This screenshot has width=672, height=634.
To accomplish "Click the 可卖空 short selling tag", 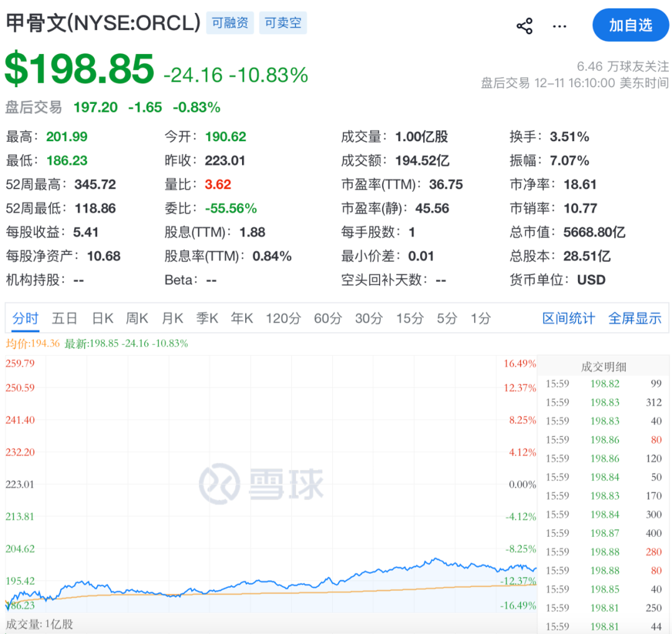I will click(x=283, y=22).
